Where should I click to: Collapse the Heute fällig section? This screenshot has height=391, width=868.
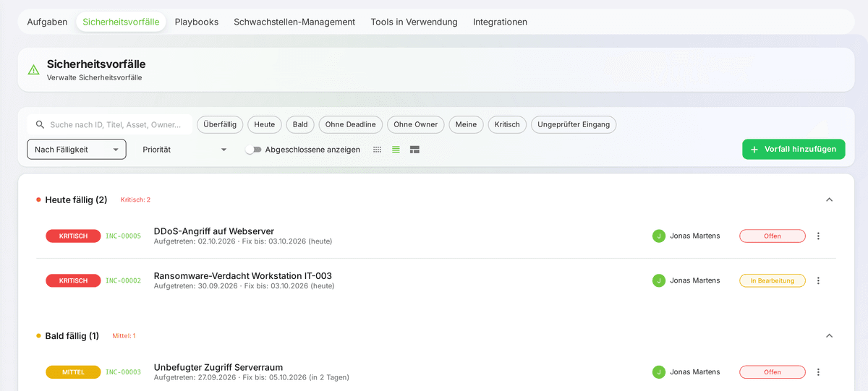coord(830,199)
